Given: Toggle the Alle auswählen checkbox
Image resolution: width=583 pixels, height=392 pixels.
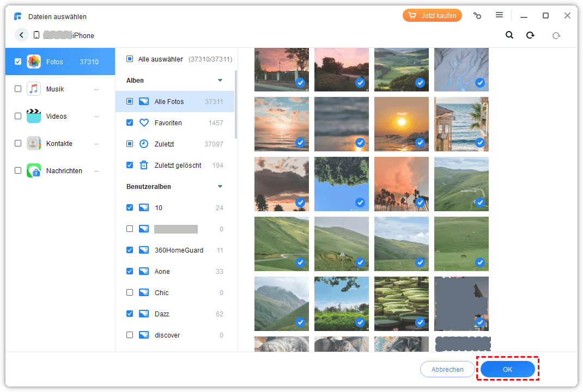Looking at the screenshot, I should 130,59.
